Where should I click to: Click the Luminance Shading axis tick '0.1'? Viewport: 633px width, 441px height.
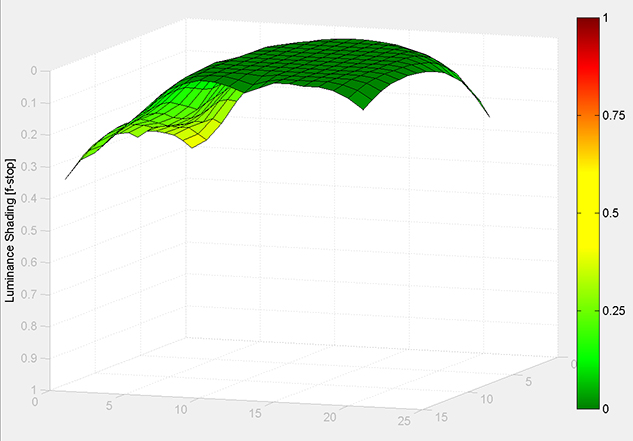[x=28, y=103]
